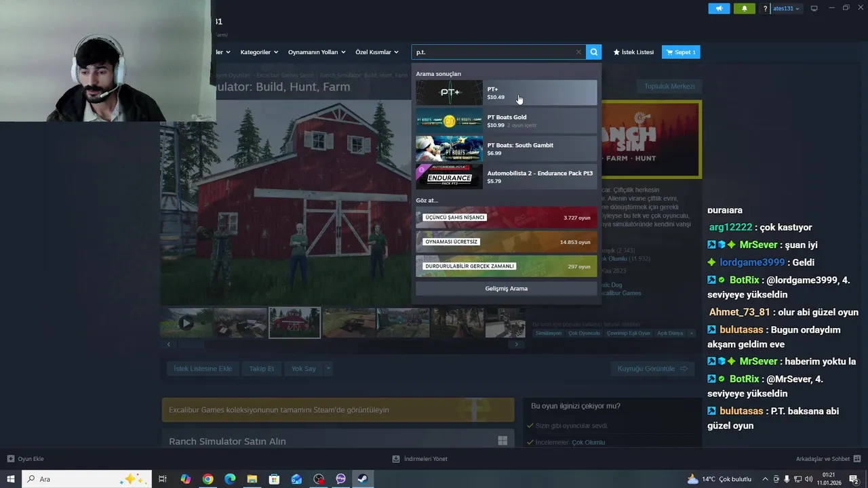Expand Oynamanın Yolları menu
Image resolution: width=868 pixels, height=488 pixels.
tap(317, 52)
